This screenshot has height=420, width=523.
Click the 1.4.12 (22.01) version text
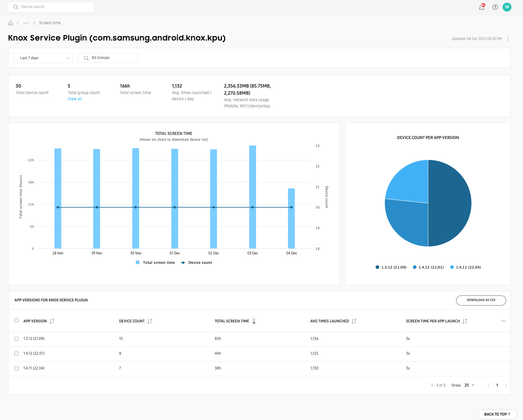pyautogui.click(x=34, y=353)
